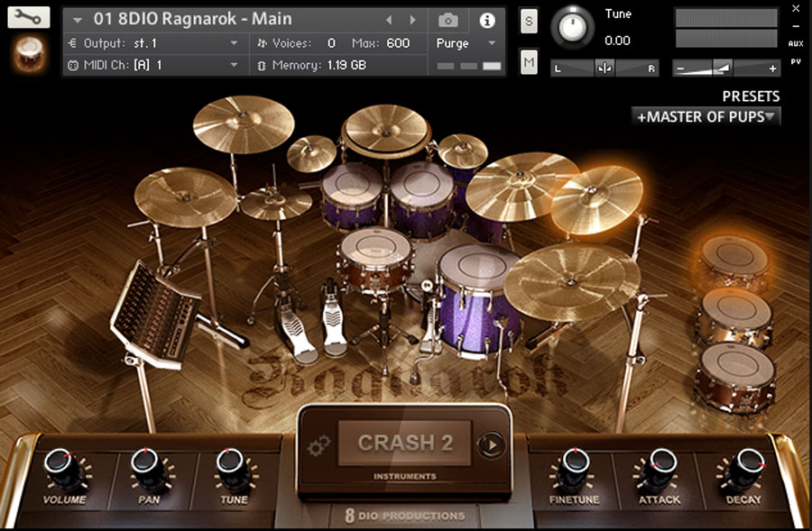
Task: Select the lower right ride cymbal
Action: 572,282
